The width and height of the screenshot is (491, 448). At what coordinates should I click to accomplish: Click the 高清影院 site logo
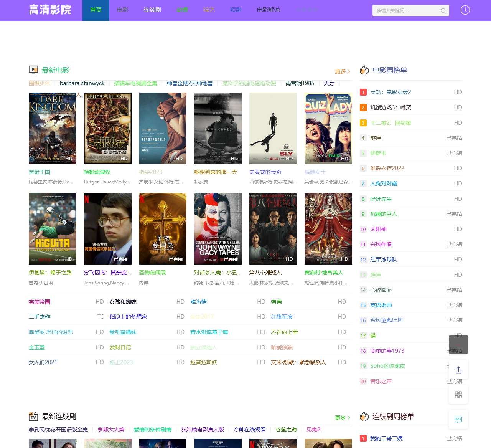(50, 10)
